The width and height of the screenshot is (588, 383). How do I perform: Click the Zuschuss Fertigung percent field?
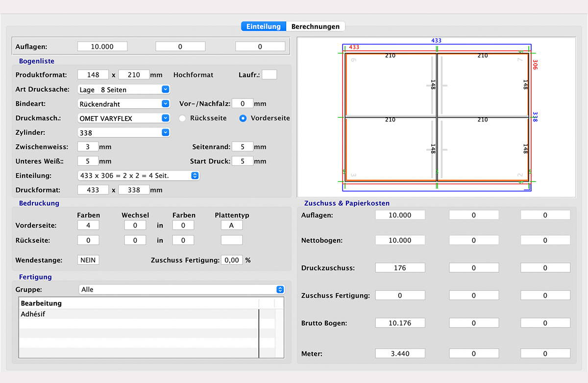click(x=232, y=260)
